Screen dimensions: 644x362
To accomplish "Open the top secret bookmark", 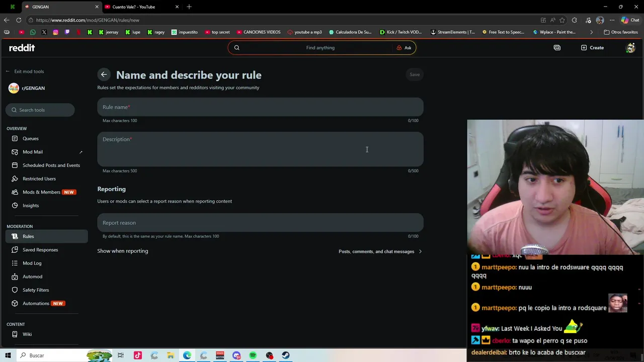I will (x=217, y=32).
